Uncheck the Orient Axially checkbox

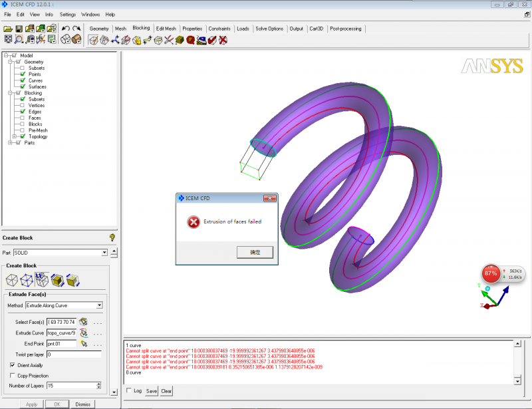tap(13, 365)
